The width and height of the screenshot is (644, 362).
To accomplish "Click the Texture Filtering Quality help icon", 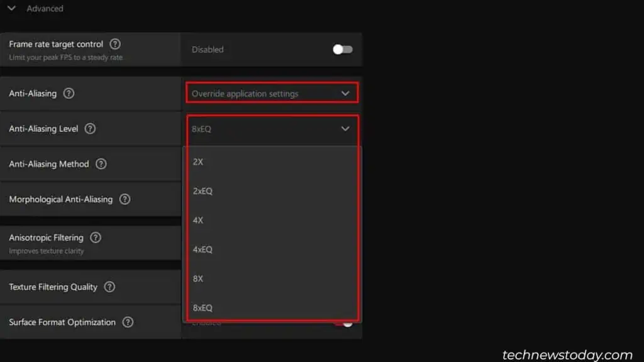I will [x=109, y=287].
